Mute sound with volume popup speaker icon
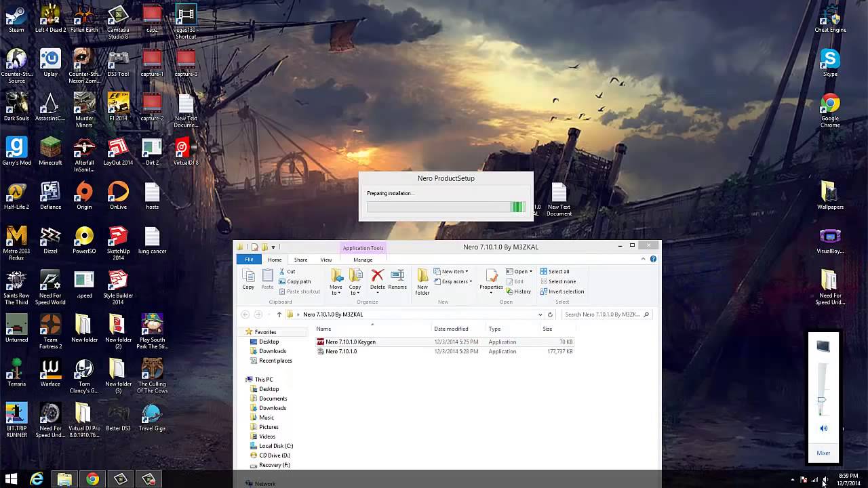Viewport: 868px width, 488px height. 823,428
